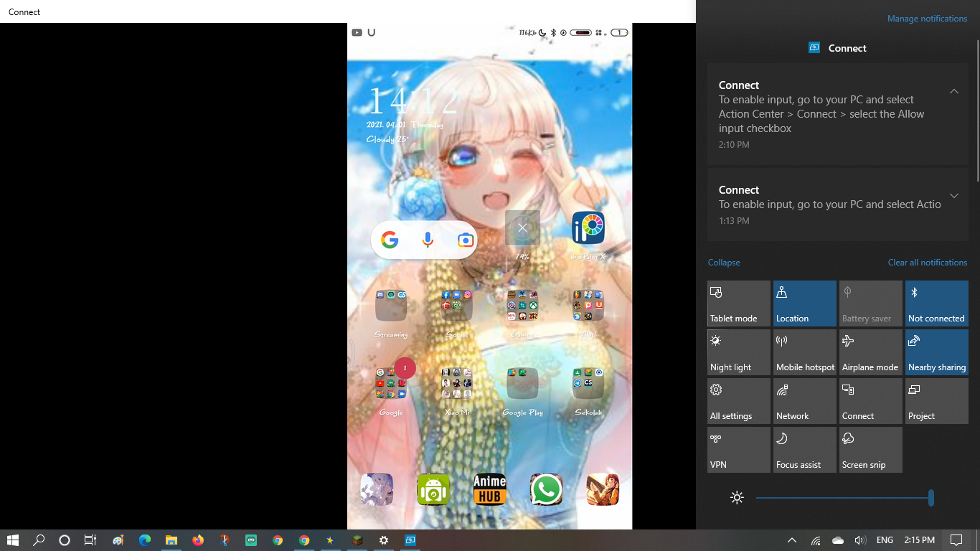Open Minecraft block icon in taskbar
The height and width of the screenshot is (551, 980).
[357, 540]
